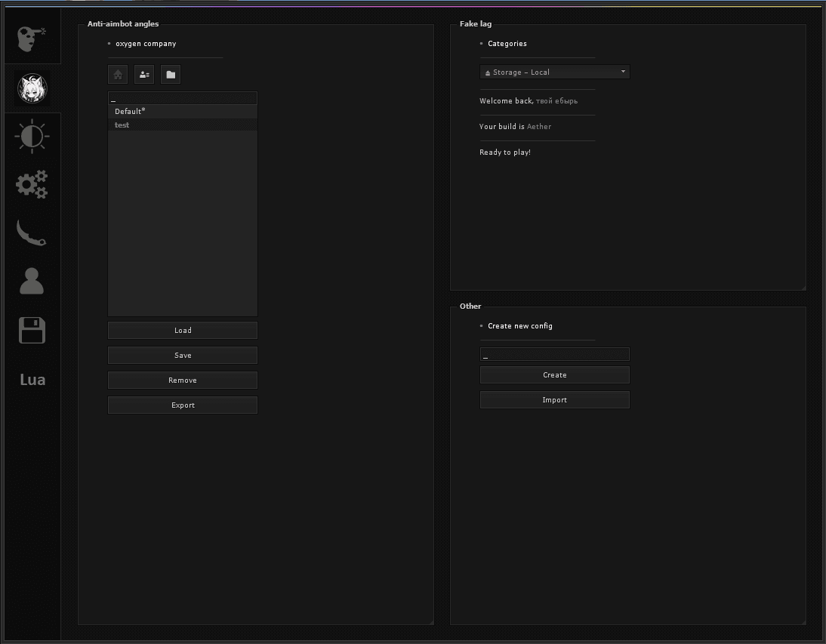Open the Visuals half-sun brightness tab

[32, 136]
